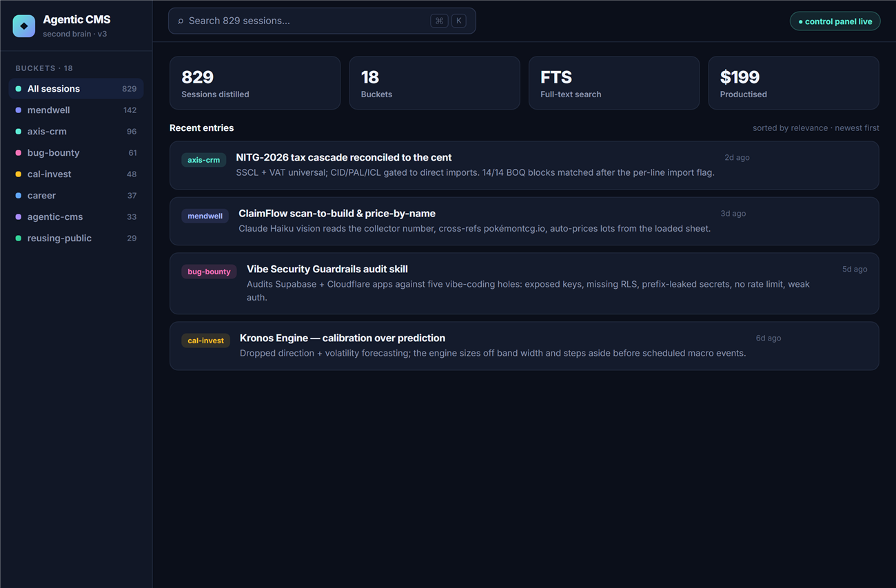Click the teal dot beside All sessions
This screenshot has width=896, height=588.
tap(19, 89)
